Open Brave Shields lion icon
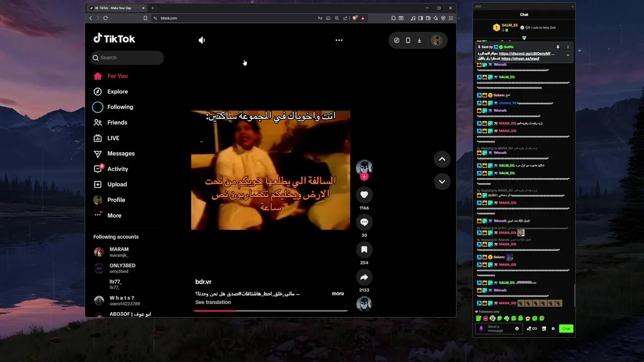Viewport: 644px width, 362px height. [355, 18]
